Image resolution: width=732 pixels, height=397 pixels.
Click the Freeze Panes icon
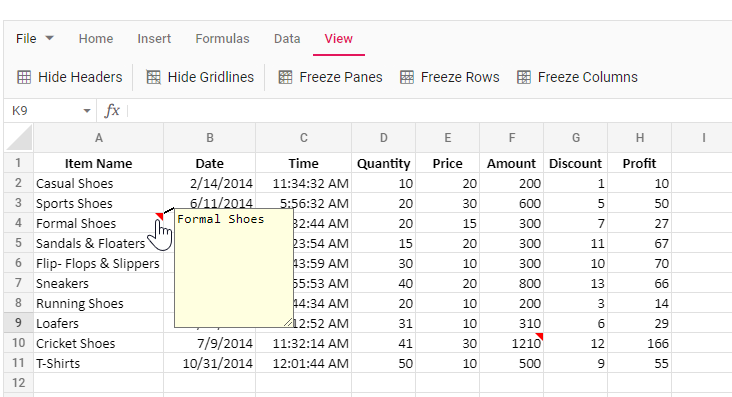[285, 77]
